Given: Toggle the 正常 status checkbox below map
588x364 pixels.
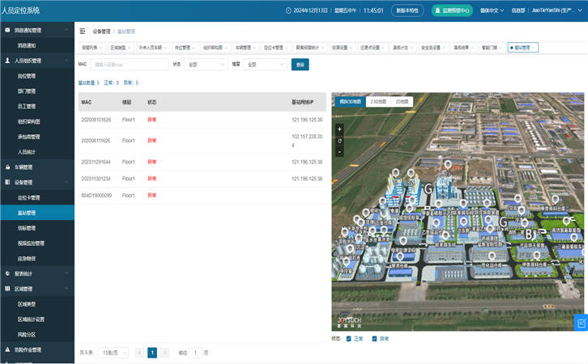Looking at the screenshot, I should [348, 339].
